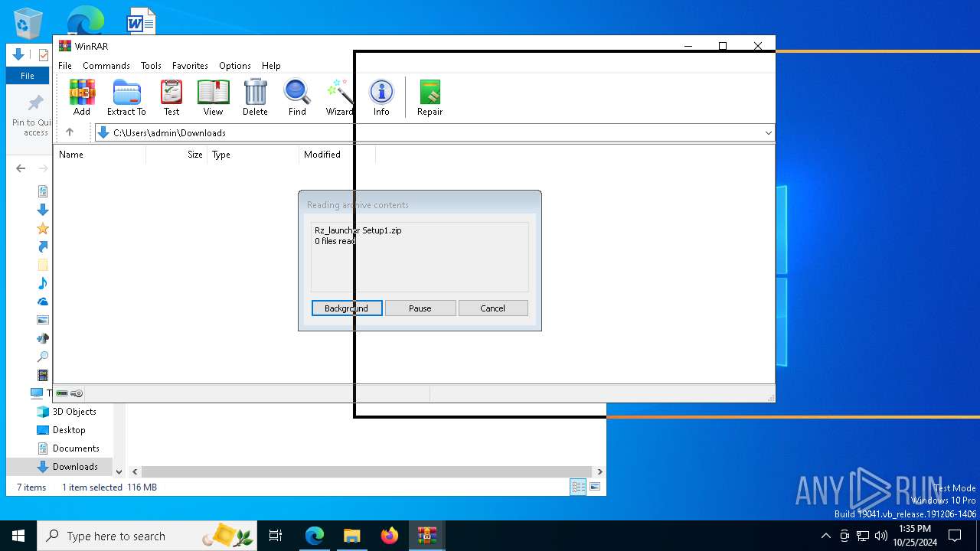Click the Explorer quick access down-arrow icon
Image resolution: width=980 pixels, height=551 pixels.
point(18,55)
